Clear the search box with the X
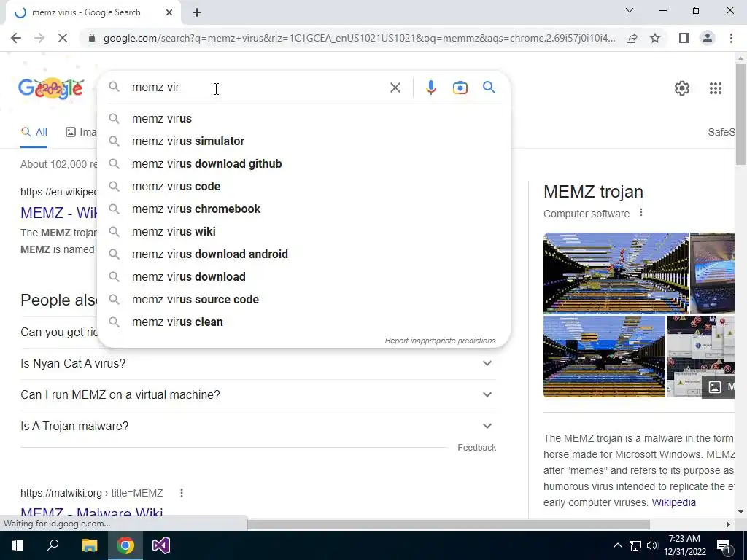The width and height of the screenshot is (747, 560). point(395,87)
